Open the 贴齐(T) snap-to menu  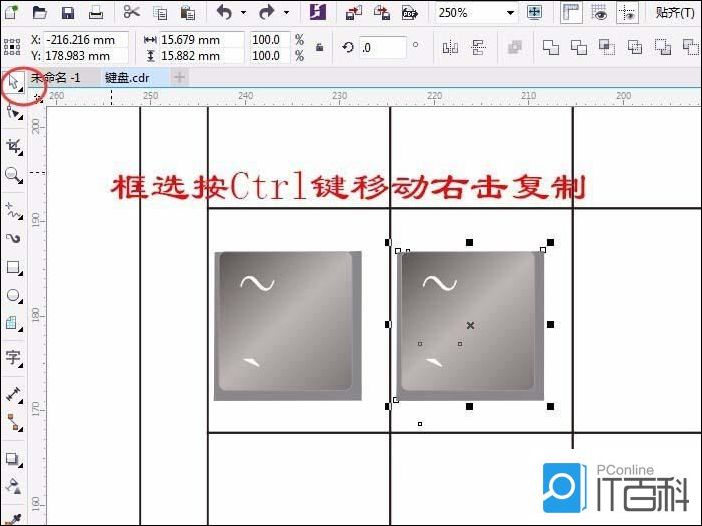(x=674, y=13)
